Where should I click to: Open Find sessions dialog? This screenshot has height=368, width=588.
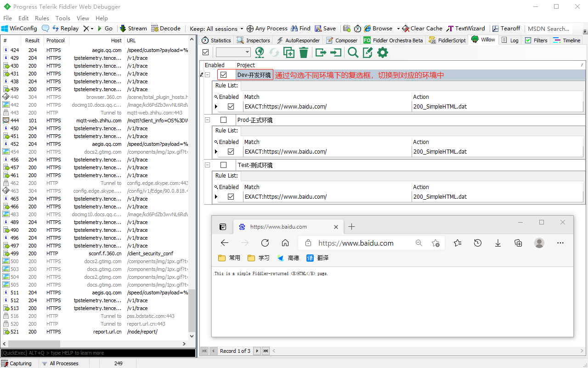300,29
